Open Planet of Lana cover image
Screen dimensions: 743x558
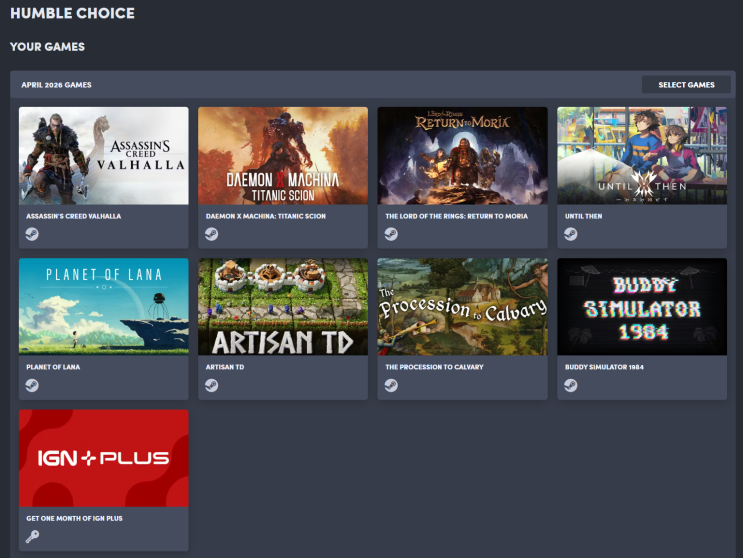pyautogui.click(x=104, y=306)
